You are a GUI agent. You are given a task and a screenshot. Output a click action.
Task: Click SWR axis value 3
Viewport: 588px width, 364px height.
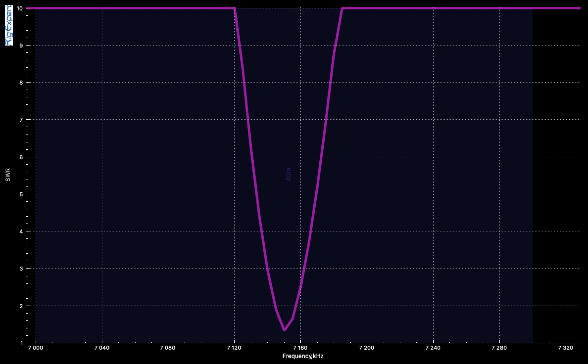[x=21, y=269]
